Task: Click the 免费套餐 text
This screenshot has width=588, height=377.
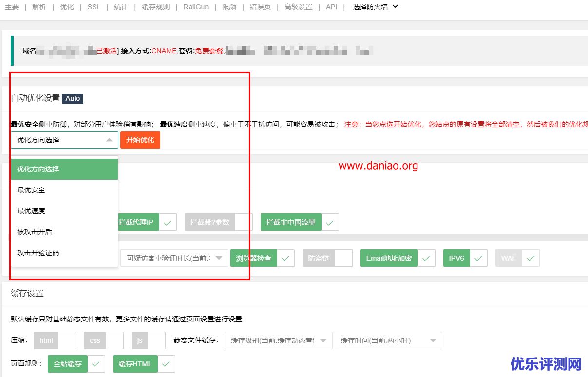Action: (x=209, y=51)
